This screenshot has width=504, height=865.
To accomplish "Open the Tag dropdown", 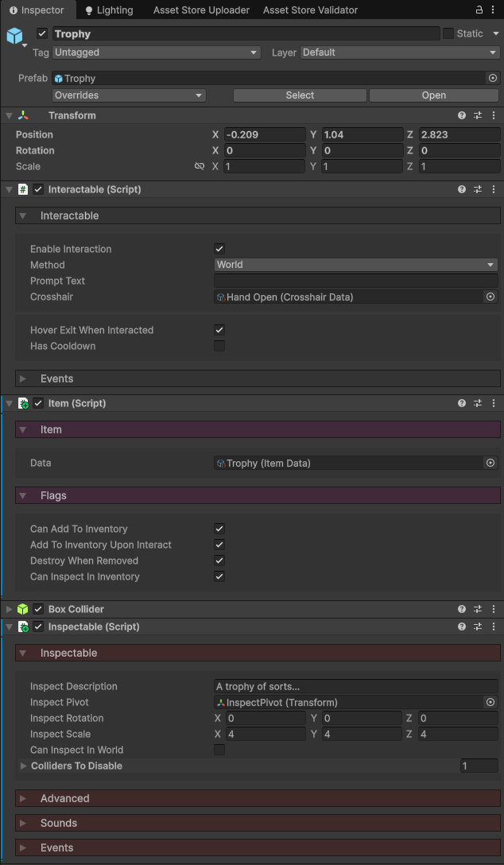I will (x=156, y=52).
